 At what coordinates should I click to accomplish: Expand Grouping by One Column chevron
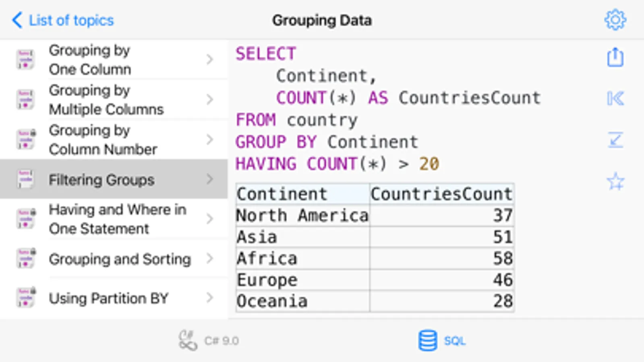coord(209,60)
